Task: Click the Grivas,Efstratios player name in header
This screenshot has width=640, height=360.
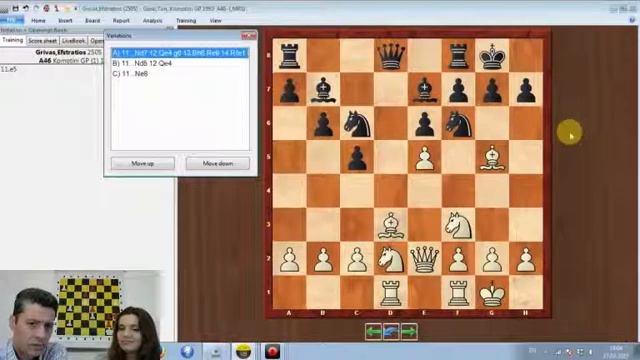Action: click(60, 52)
